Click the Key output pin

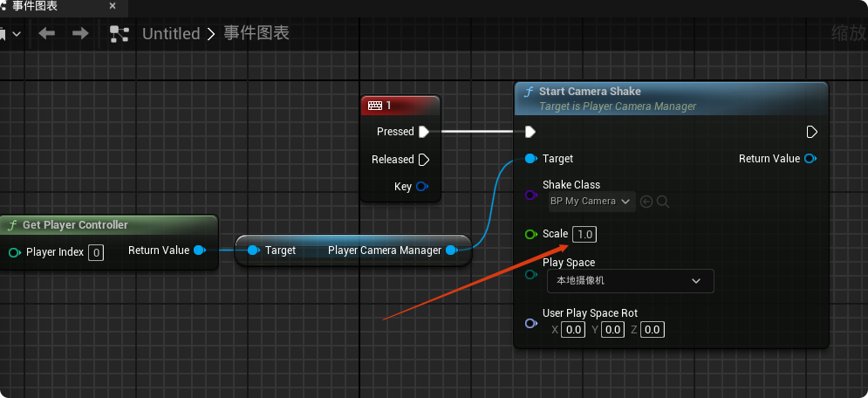[422, 187]
